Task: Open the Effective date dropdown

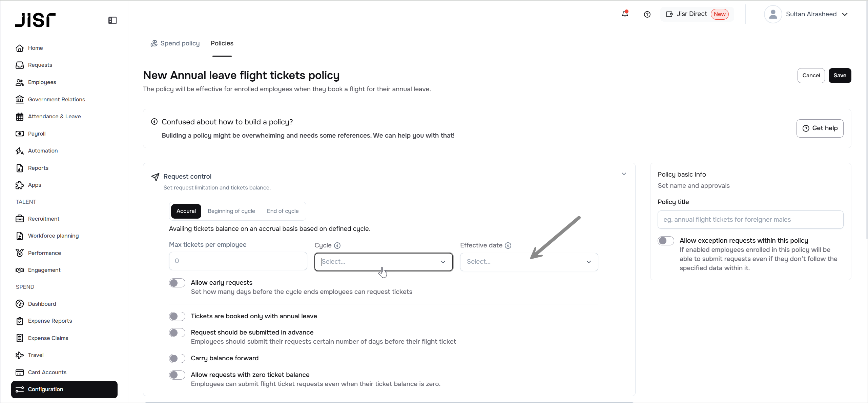Action: [x=529, y=262]
